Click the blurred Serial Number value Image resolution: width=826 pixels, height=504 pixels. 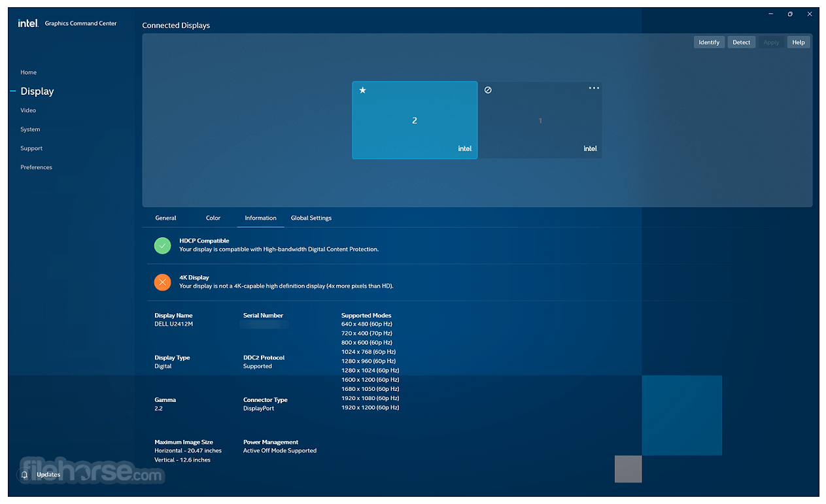click(264, 324)
